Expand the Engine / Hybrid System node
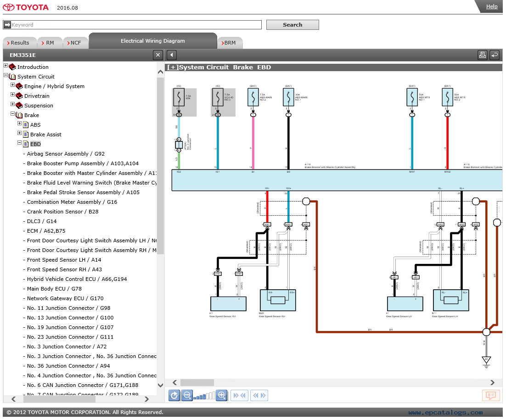 pos(12,85)
